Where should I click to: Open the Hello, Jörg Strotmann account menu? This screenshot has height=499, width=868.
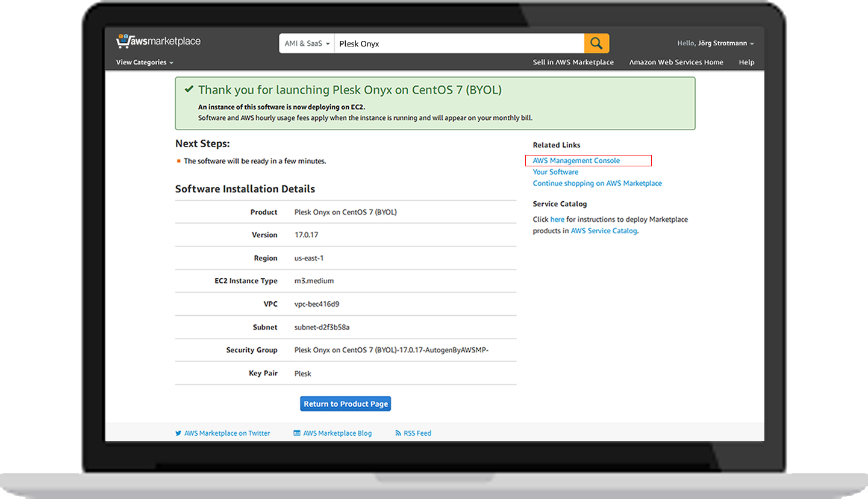pos(716,43)
